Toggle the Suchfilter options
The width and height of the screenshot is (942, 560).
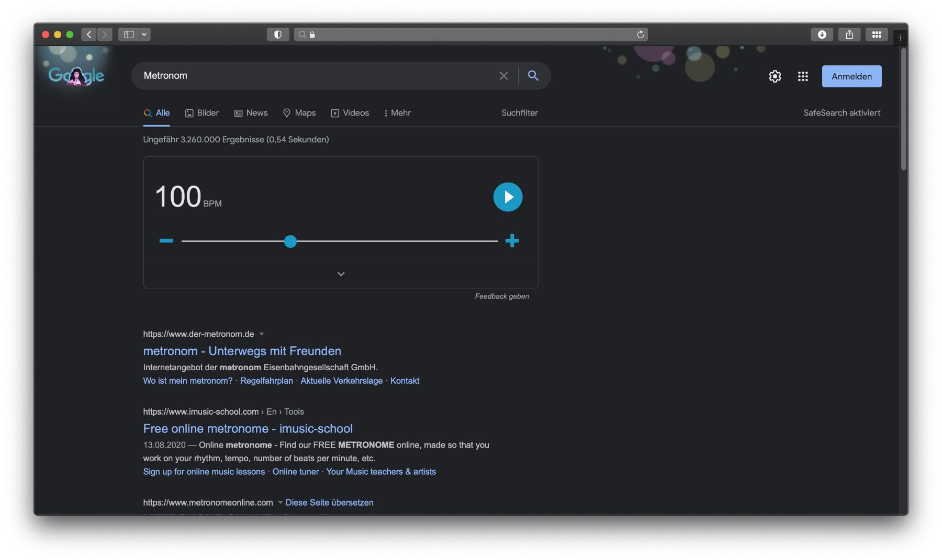tap(519, 113)
